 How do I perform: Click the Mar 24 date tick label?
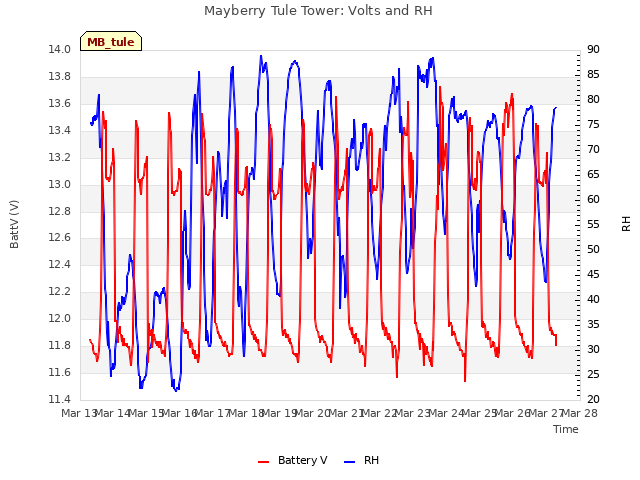click(446, 413)
